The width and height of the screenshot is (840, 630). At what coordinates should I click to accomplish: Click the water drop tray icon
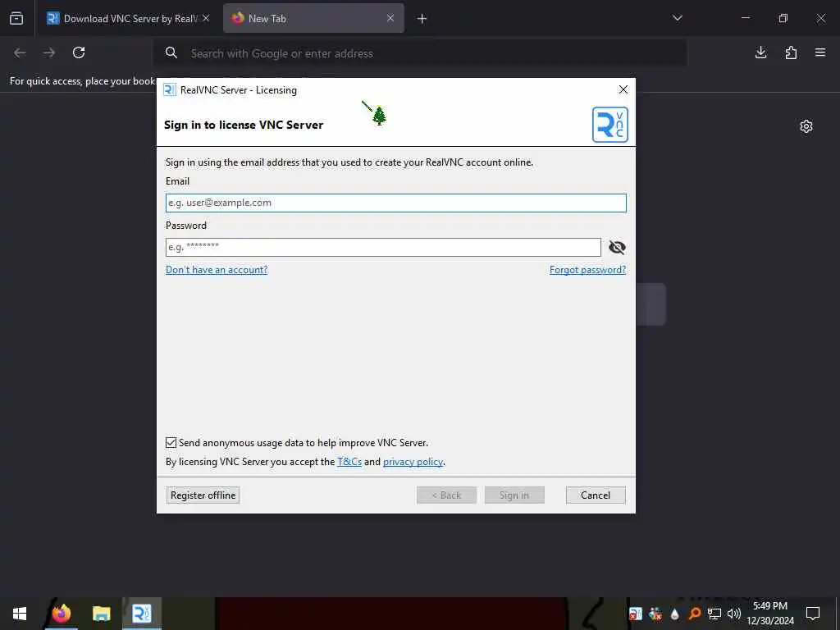675,614
